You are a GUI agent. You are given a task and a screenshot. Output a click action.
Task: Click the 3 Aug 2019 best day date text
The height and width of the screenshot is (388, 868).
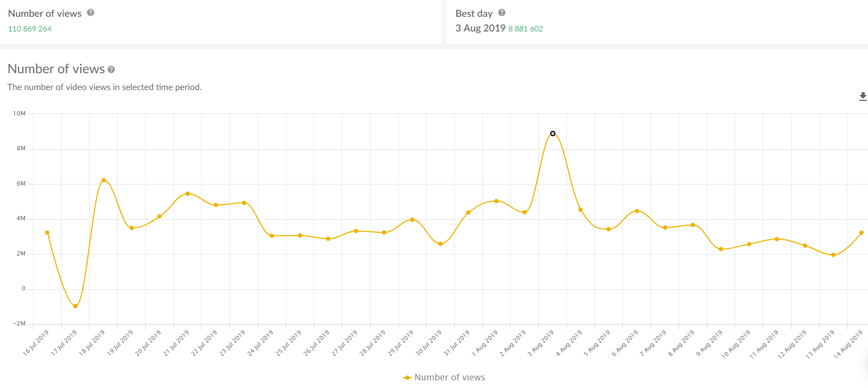point(480,28)
